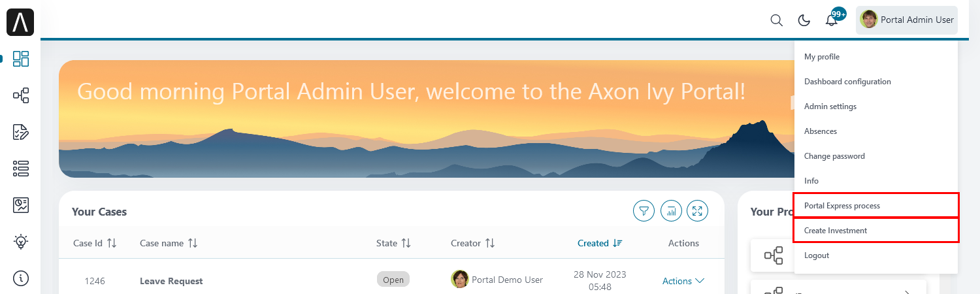The image size is (980, 294).
Task: Click the info circle icon in the sidebar
Action: (21, 278)
